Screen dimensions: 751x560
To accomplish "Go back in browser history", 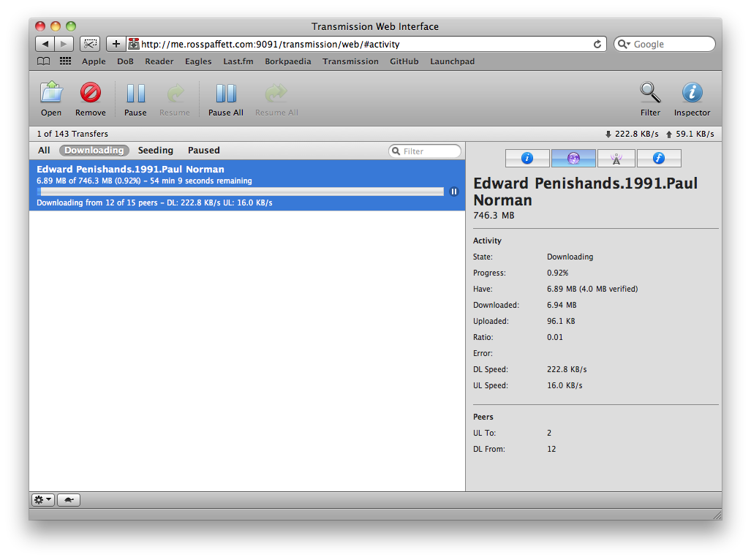I will pyautogui.click(x=45, y=44).
